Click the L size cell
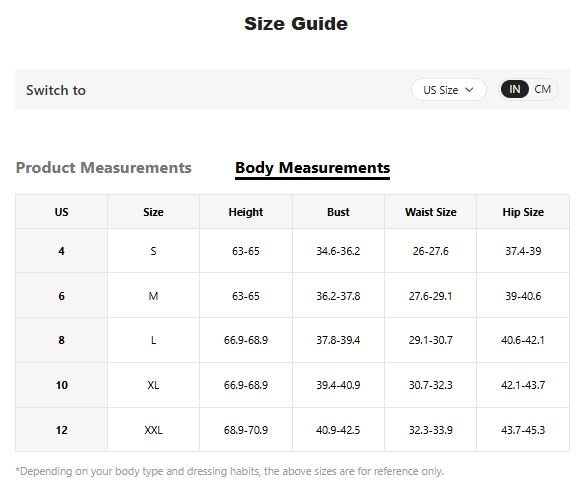Viewport: 585px width, 484px height. pos(153,340)
